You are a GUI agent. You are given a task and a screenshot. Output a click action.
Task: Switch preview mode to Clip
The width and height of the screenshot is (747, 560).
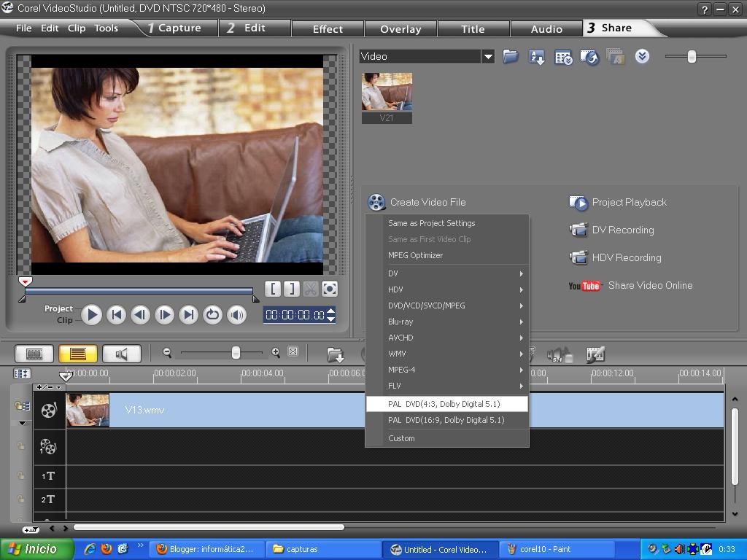click(65, 320)
